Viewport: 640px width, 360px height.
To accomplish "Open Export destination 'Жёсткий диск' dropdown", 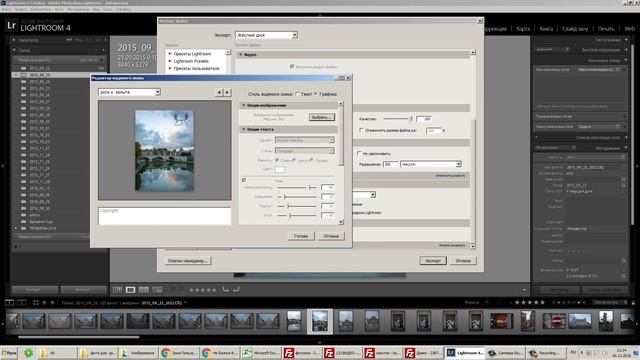I will 267,35.
